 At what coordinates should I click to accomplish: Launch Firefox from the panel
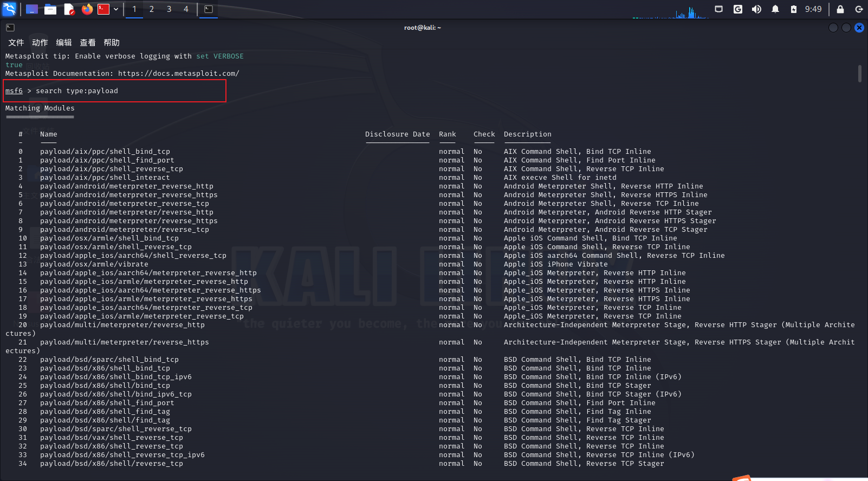click(87, 9)
